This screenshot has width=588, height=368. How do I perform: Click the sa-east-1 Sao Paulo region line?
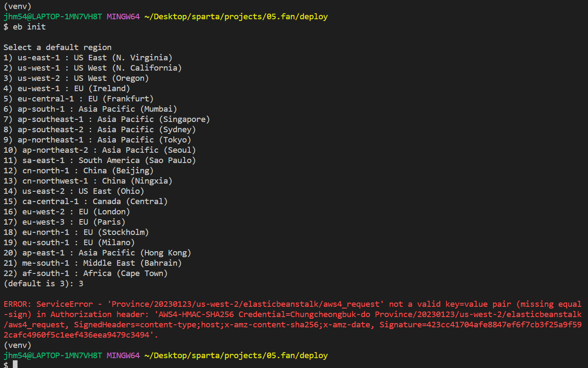tap(100, 160)
